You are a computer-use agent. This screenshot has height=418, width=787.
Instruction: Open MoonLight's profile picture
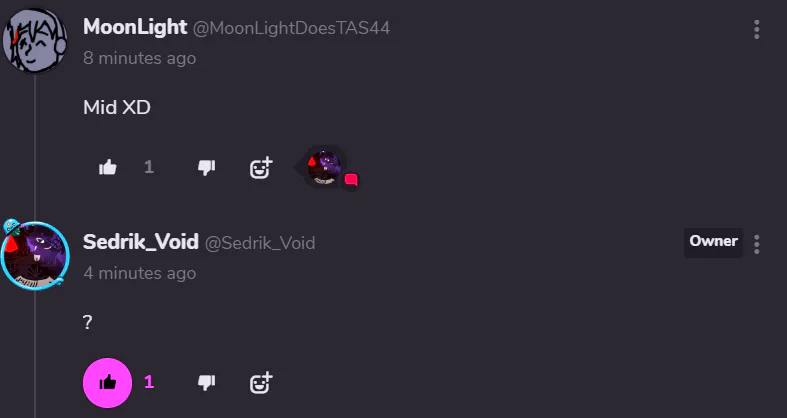35,40
